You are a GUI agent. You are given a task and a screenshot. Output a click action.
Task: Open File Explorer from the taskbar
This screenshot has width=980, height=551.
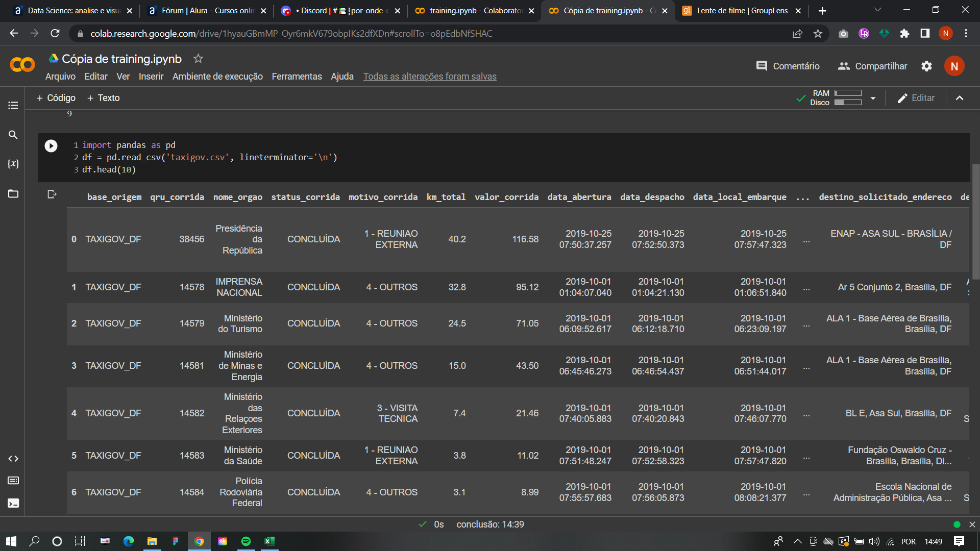coord(152,541)
